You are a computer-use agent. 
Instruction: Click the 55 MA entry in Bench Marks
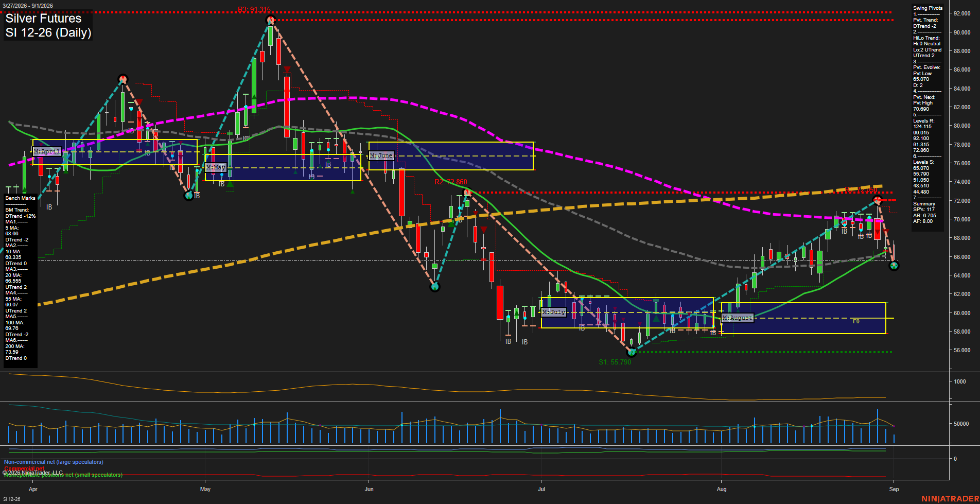[x=13, y=302]
